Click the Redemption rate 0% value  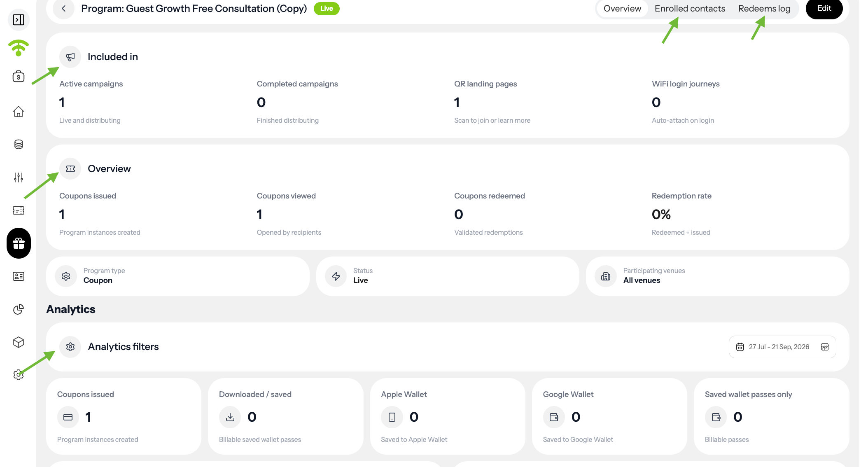[661, 214]
